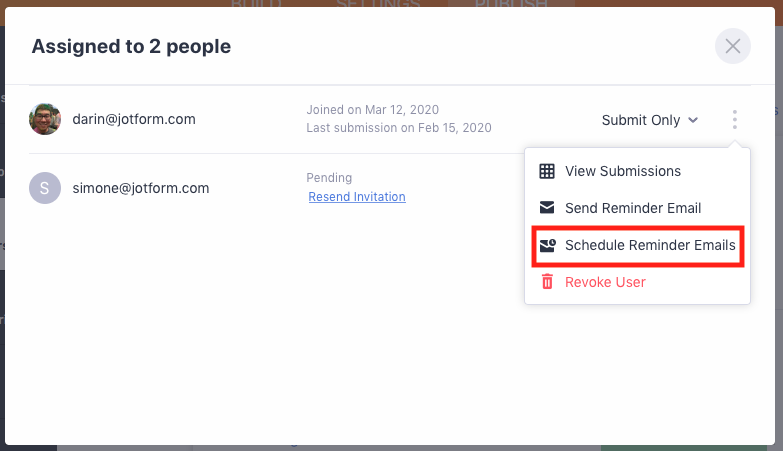Screen dimensions: 783x451
Task: Click the envelope icon beside Send Reminder Email
Action: [x=547, y=208]
